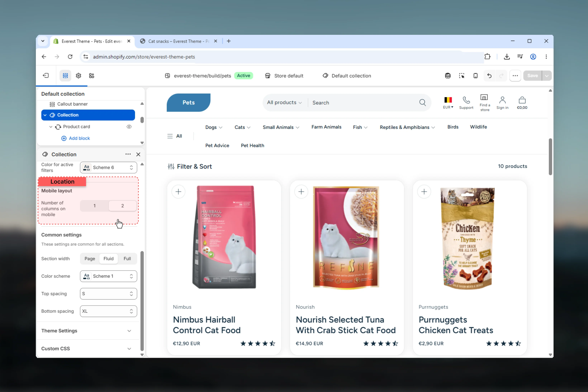Open theme settings gear icon

point(79,75)
